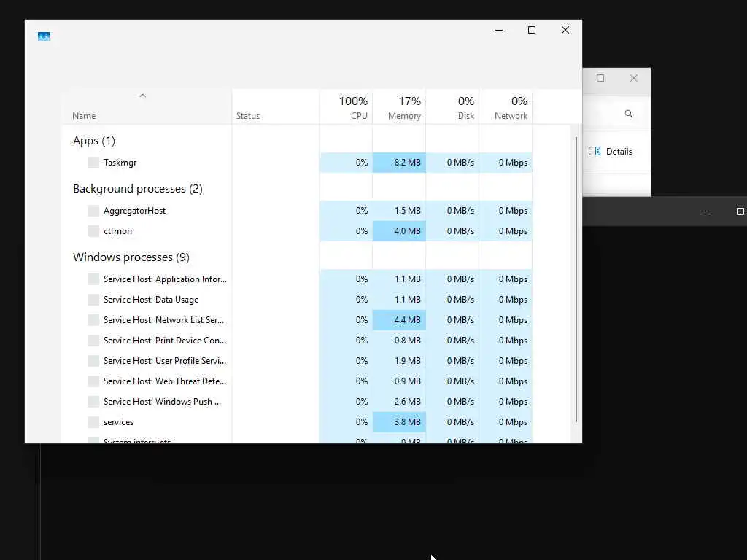This screenshot has width=747, height=560.
Task: Click the Task Manager title bar icon
Action: pyautogui.click(x=44, y=36)
